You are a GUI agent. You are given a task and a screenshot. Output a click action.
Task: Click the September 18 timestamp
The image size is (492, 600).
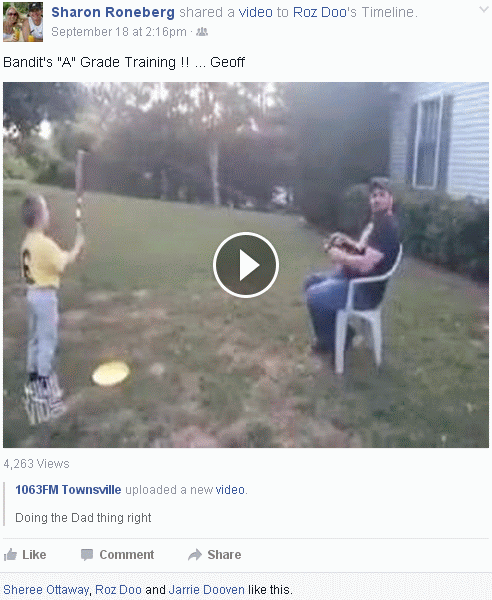coord(119,32)
